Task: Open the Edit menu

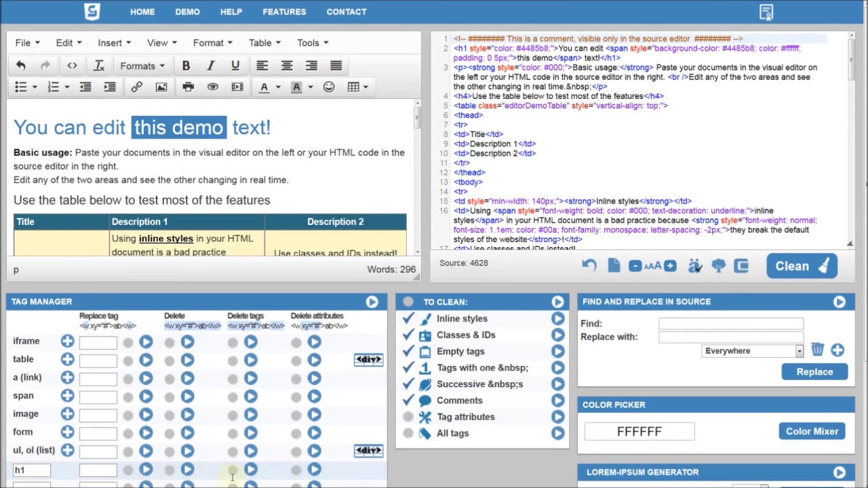Action: point(68,43)
